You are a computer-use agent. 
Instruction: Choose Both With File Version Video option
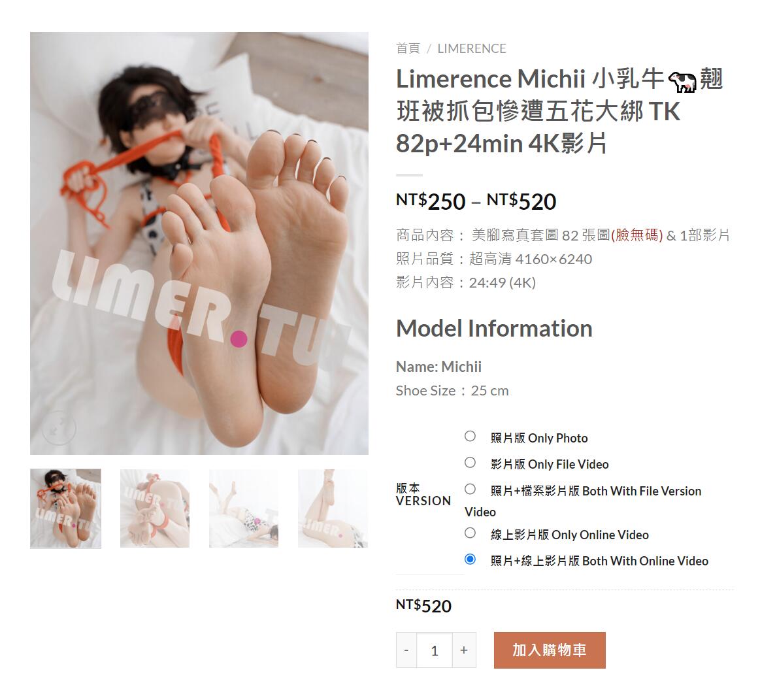(x=470, y=489)
